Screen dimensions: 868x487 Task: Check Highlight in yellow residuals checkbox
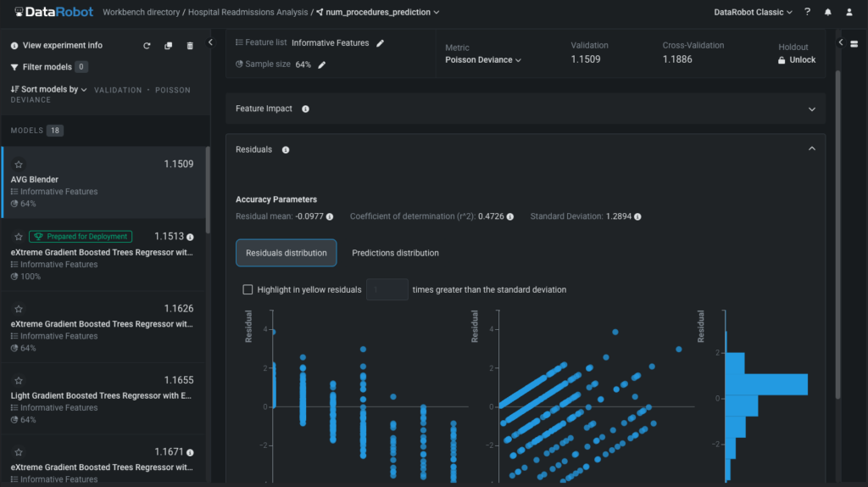248,289
